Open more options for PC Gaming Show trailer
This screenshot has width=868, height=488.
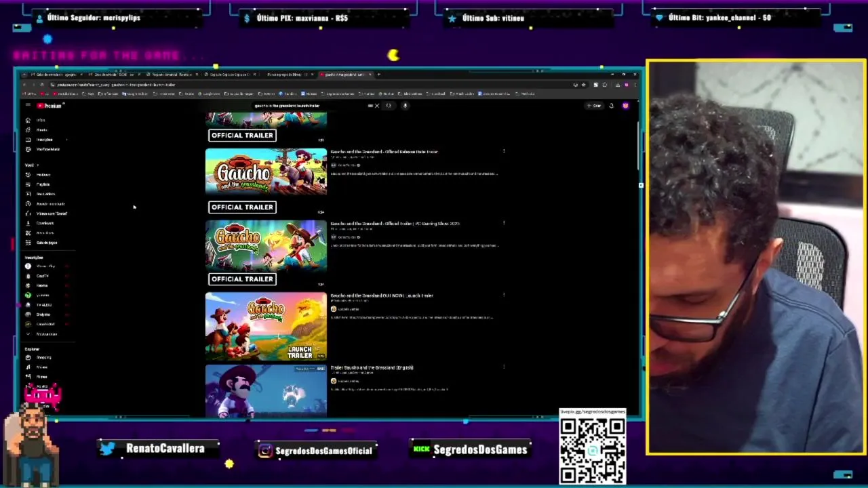(x=504, y=223)
